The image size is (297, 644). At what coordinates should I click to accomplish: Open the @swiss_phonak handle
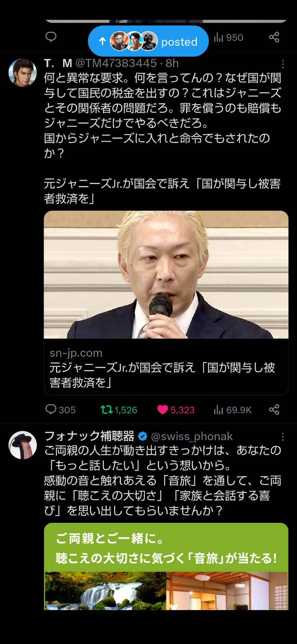(x=192, y=436)
